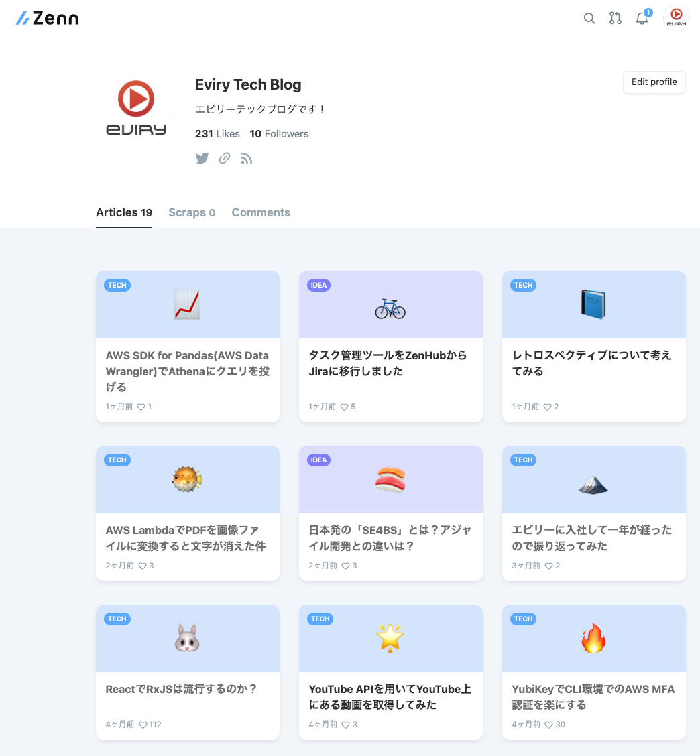Open the YouTube APIを用いて article title

click(390, 697)
